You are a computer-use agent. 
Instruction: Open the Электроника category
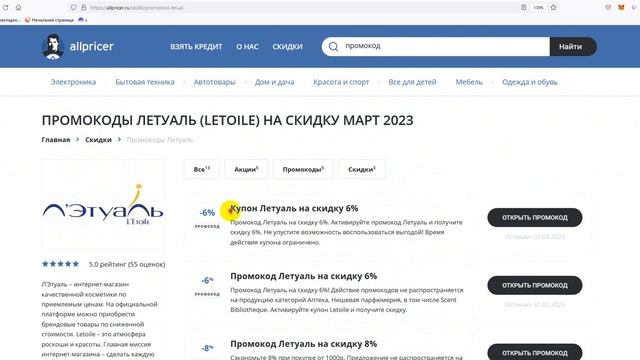pos(73,82)
